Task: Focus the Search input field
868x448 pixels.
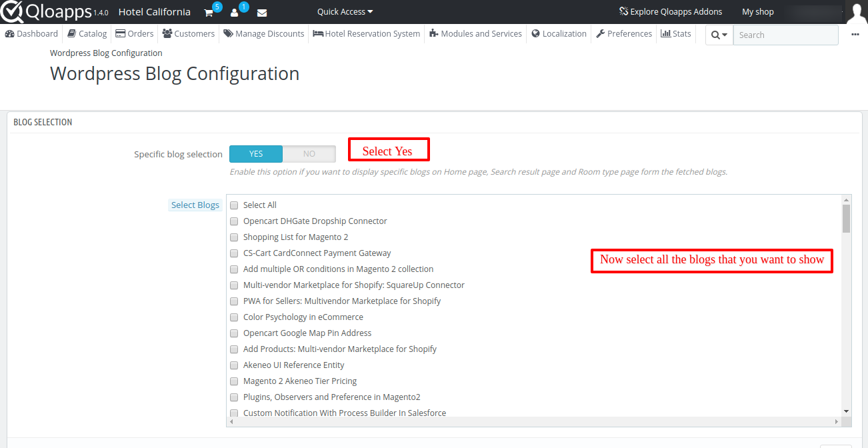Action: (x=785, y=35)
